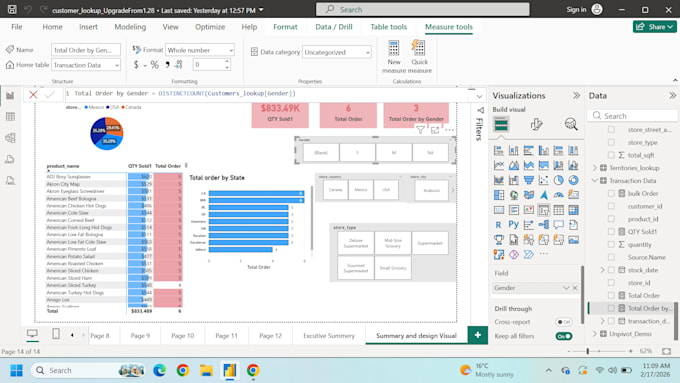Toggle the Cross-report drill through switch
The image size is (680, 383).
tap(564, 322)
